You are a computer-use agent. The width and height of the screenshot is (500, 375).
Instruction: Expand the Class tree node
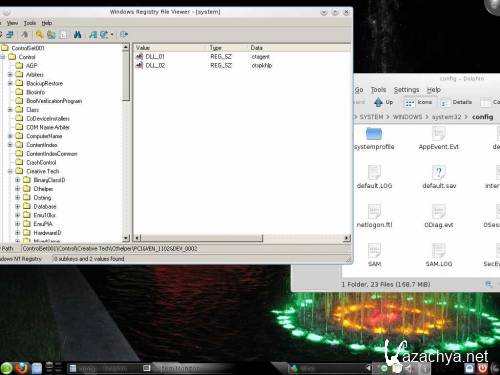[x=10, y=110]
